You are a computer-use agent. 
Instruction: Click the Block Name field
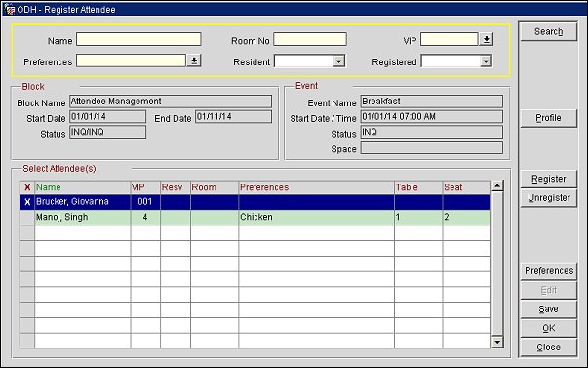[171, 102]
